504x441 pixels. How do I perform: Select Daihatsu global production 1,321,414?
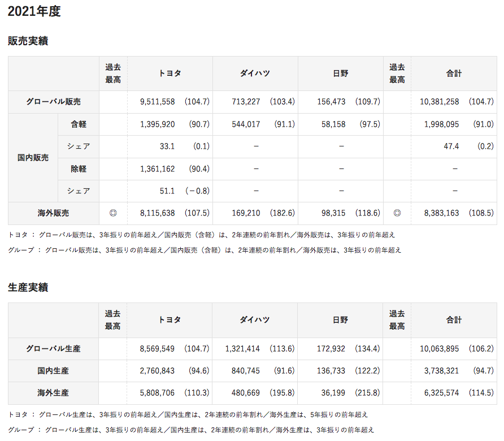[242, 349]
